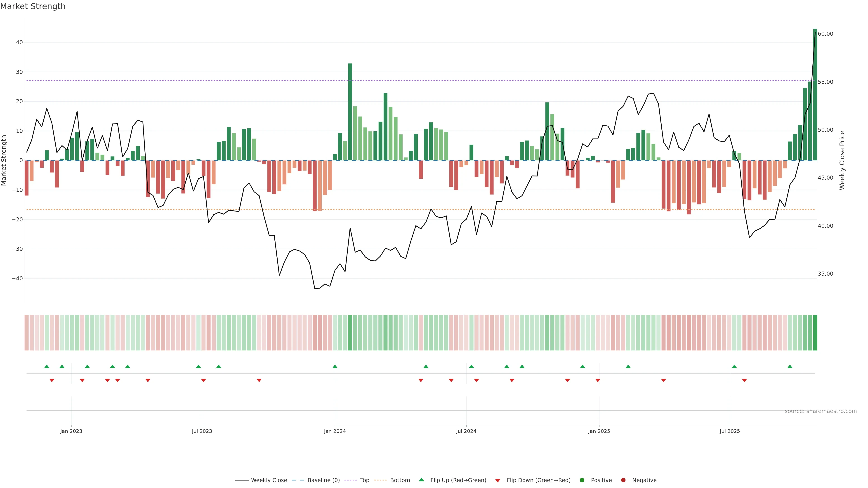Click source sharemaestro.com text

tap(821, 411)
